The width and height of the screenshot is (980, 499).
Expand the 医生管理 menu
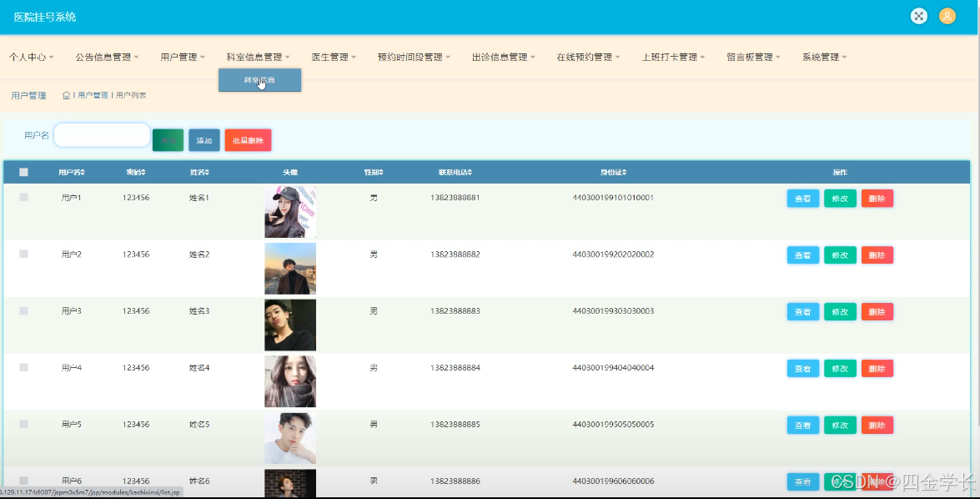tap(334, 57)
